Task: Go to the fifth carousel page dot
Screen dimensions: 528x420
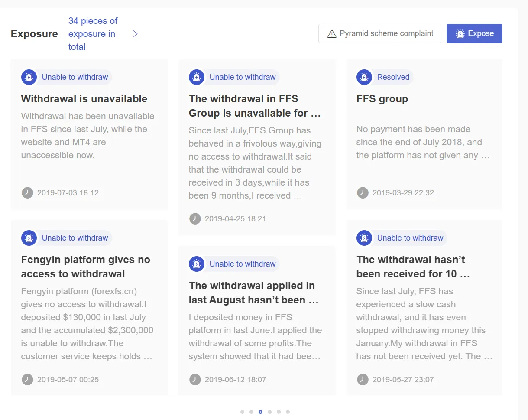Action: [279, 412]
